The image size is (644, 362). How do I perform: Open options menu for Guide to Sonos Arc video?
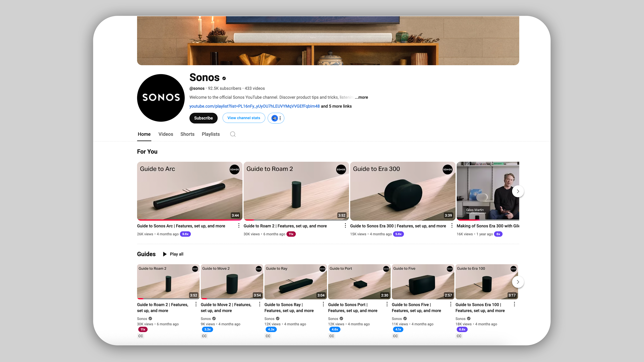pyautogui.click(x=239, y=226)
